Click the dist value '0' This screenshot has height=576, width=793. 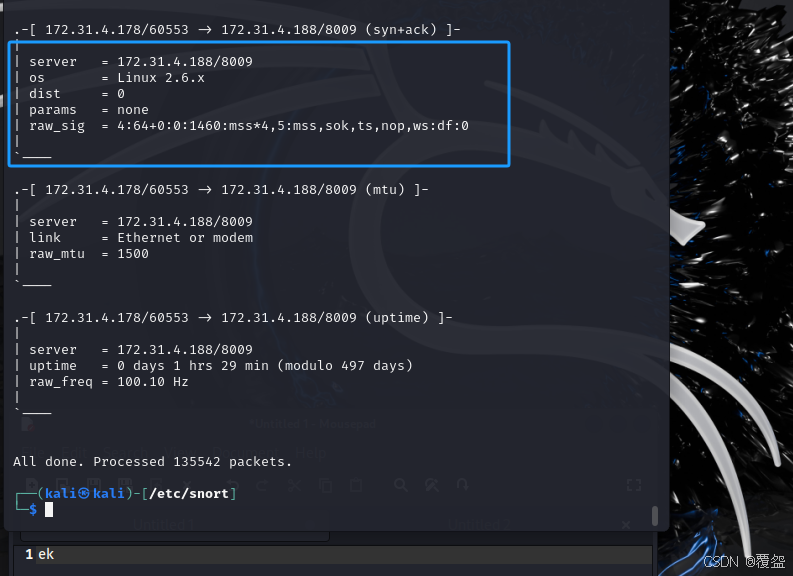pyautogui.click(x=121, y=94)
